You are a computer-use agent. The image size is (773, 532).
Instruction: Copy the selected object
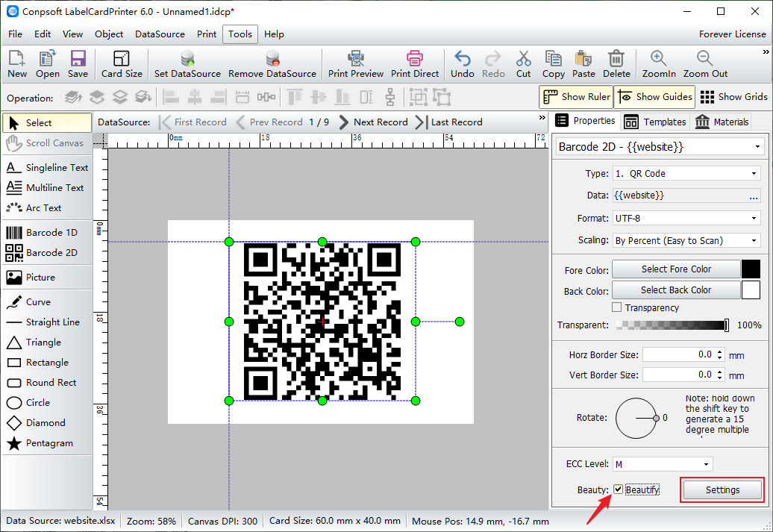553,64
